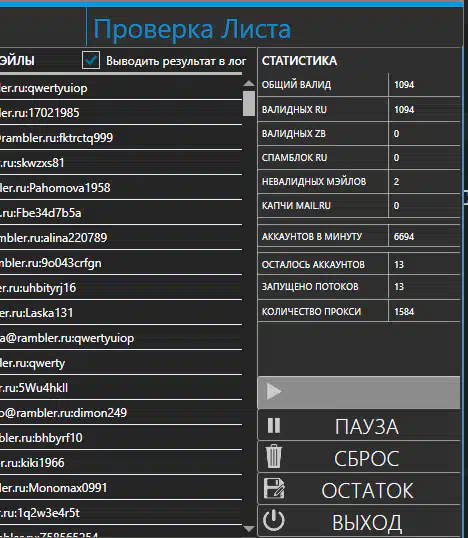
Task: Click the play triangle start icon
Action: pyautogui.click(x=274, y=391)
